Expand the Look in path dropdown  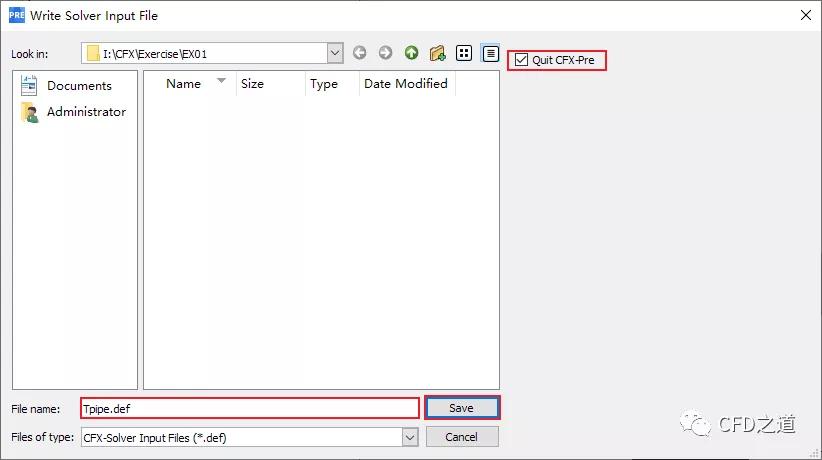coord(335,53)
